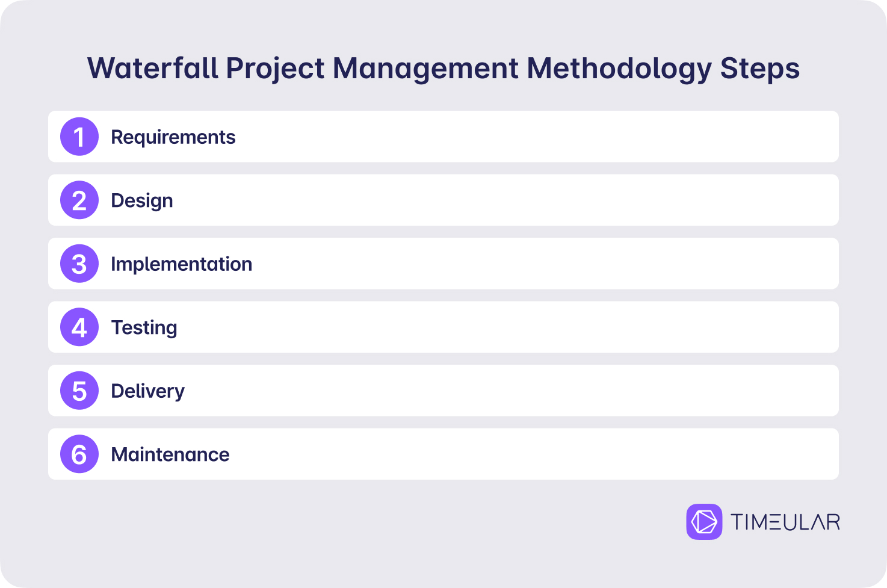
Task: Click the Timeular logo icon
Action: tap(704, 522)
